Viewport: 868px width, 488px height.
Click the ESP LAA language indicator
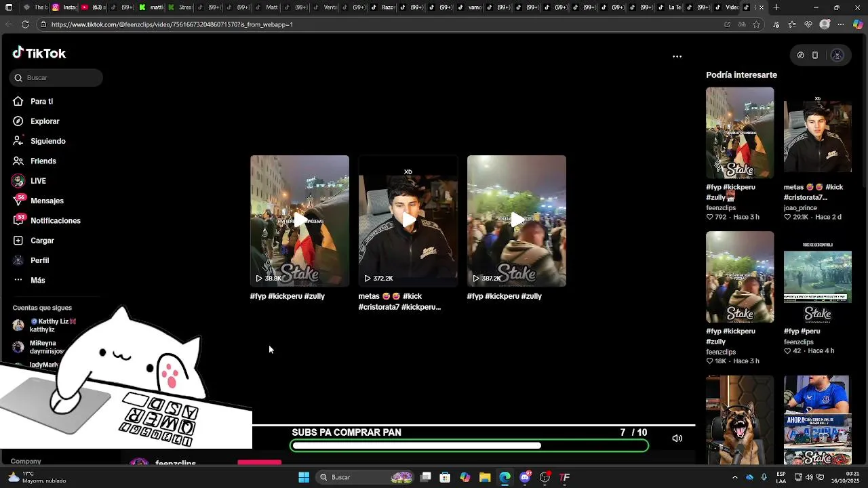pos(781,477)
